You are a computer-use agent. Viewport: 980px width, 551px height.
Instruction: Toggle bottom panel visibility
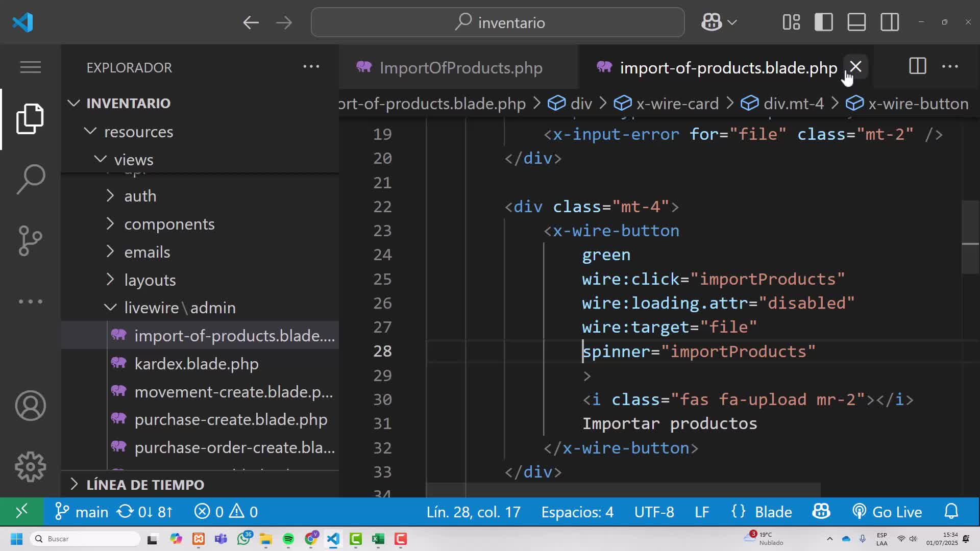coord(856,22)
